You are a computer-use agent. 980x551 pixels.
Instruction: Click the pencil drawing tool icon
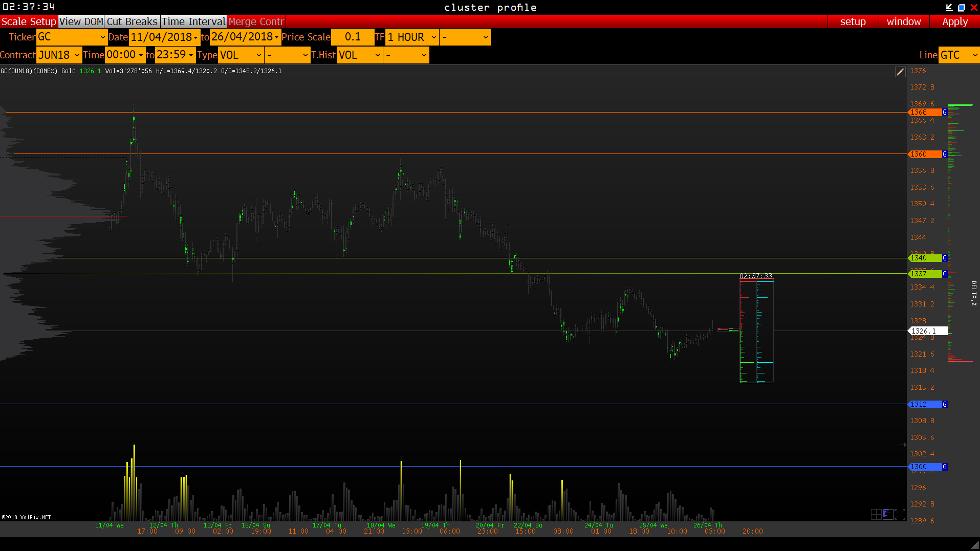click(x=900, y=72)
